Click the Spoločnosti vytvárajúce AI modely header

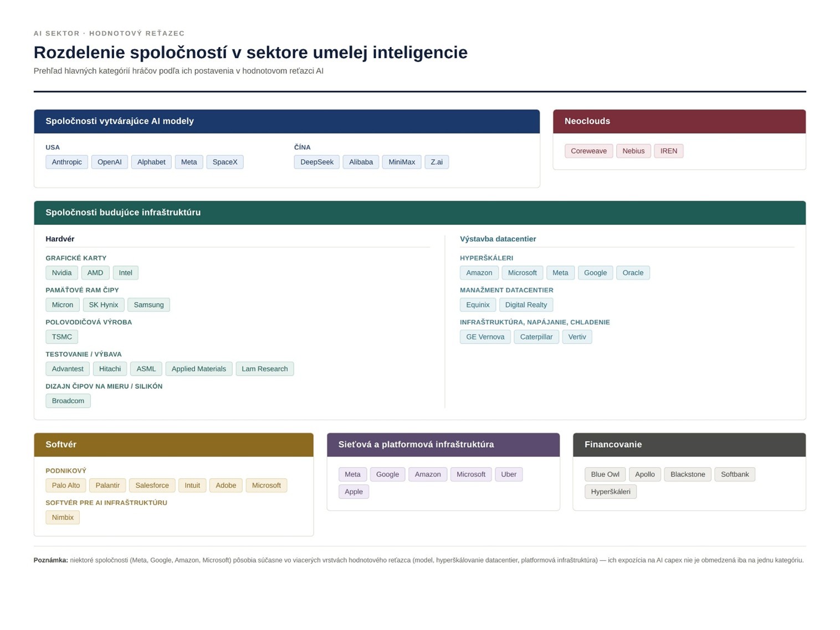(287, 121)
